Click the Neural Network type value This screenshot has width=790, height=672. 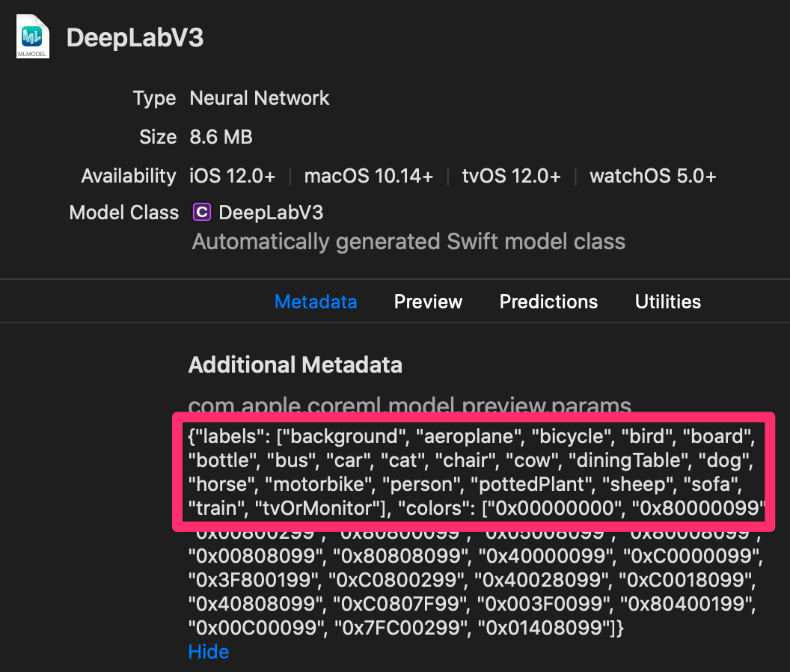[259, 98]
